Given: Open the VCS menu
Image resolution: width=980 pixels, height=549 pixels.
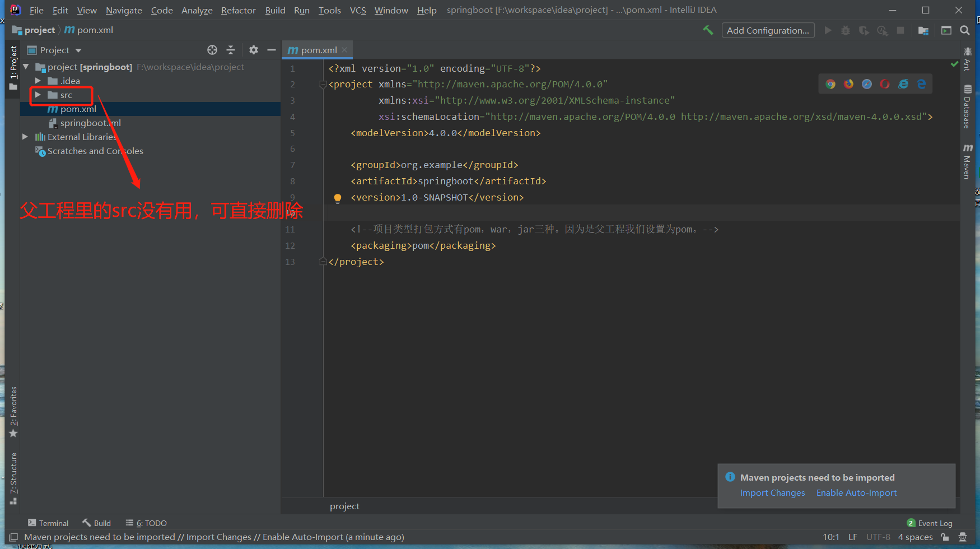Looking at the screenshot, I should [358, 10].
